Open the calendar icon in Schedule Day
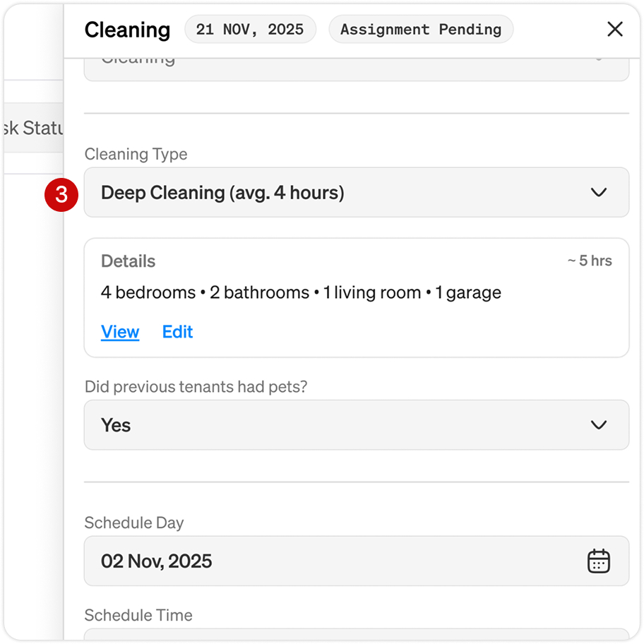This screenshot has height=644, width=644. pos(598,561)
